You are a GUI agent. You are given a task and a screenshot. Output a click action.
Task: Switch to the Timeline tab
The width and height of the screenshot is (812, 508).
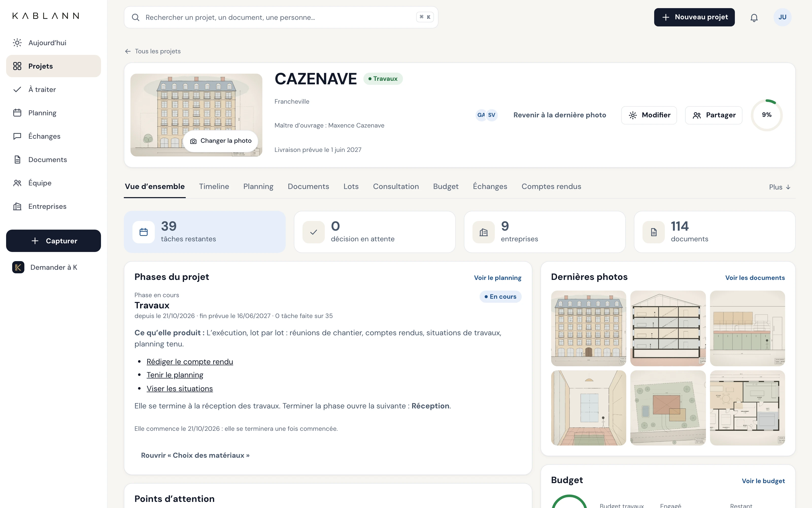tap(214, 186)
